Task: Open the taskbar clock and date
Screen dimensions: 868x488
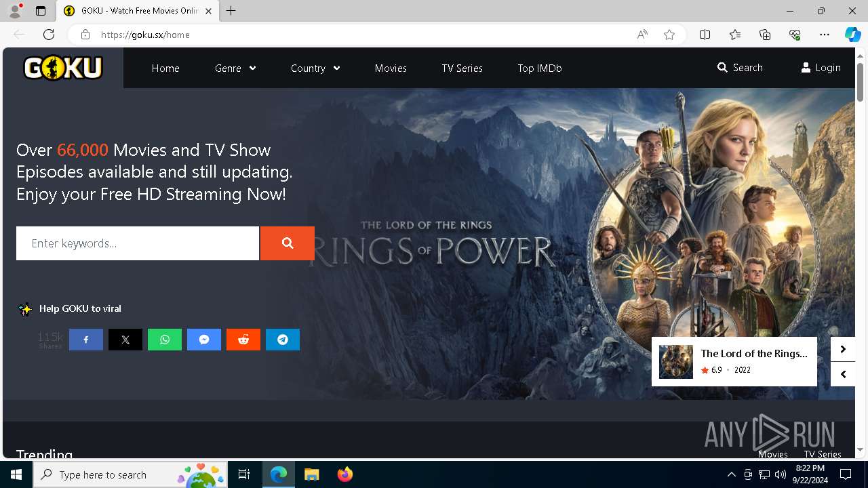Action: 810,474
